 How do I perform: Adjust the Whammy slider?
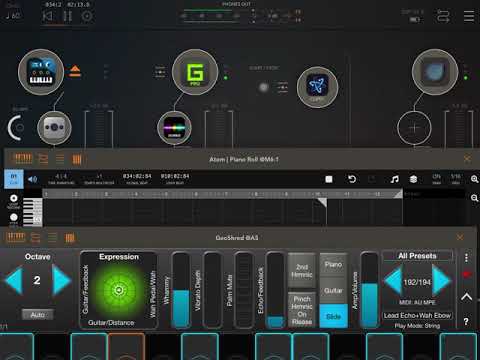181,290
